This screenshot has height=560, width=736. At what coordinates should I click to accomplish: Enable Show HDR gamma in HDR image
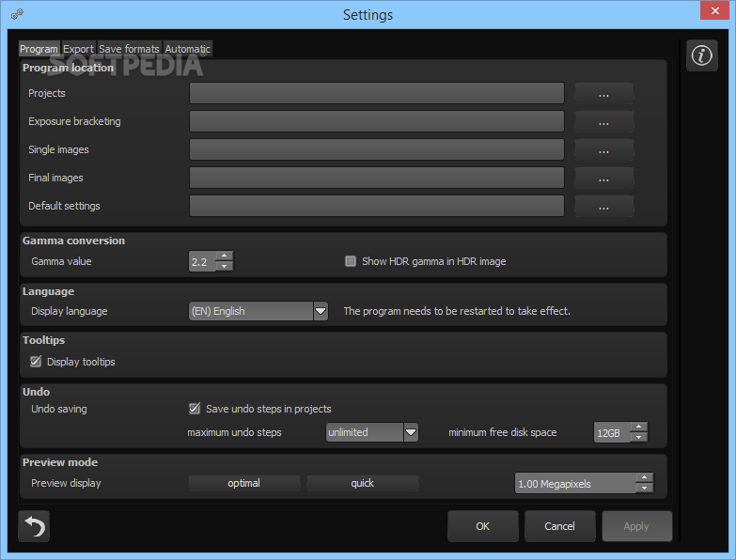351,261
